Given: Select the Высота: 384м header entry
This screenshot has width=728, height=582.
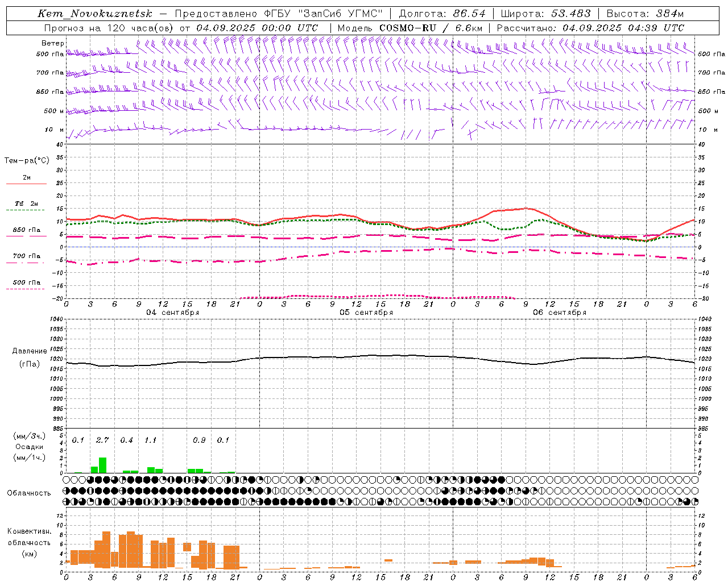Looking at the screenshot, I should tap(644, 14).
